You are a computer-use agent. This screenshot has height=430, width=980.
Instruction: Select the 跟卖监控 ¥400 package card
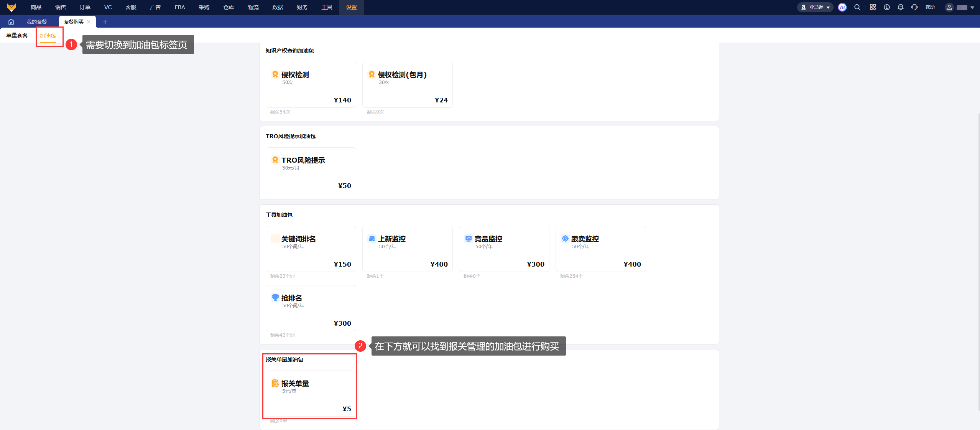click(x=600, y=249)
